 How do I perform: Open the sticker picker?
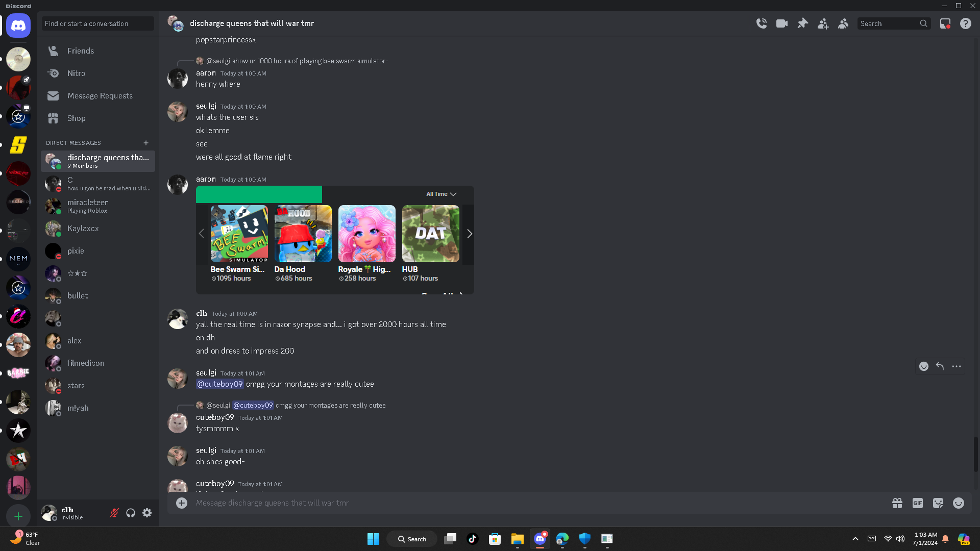938,503
